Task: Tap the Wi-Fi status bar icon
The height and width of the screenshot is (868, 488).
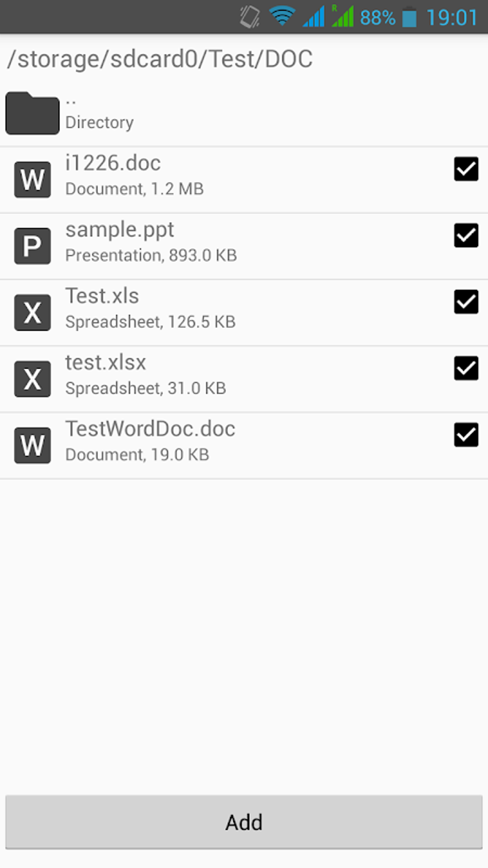Action: tap(282, 17)
